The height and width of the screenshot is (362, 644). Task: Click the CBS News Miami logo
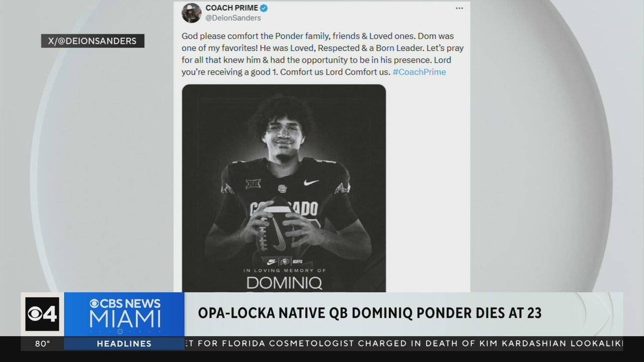[124, 314]
